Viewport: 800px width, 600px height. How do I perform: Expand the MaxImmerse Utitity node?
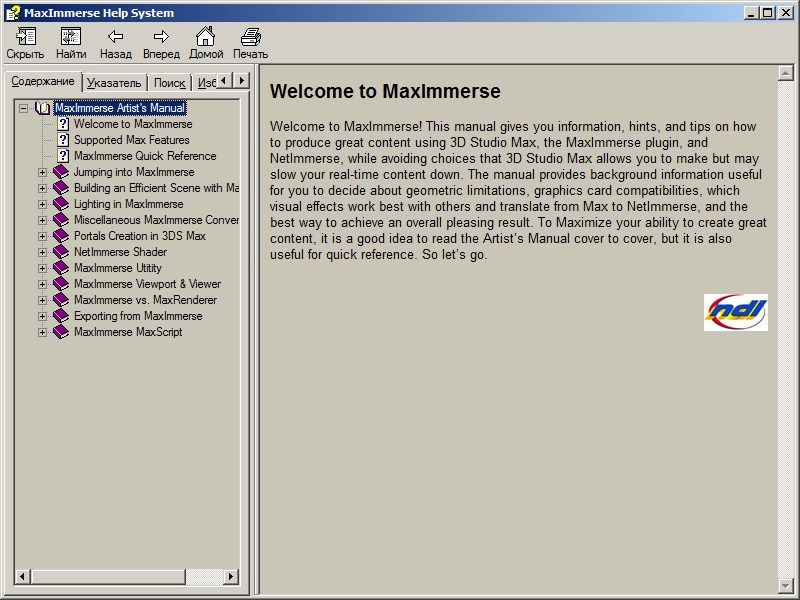point(42,268)
